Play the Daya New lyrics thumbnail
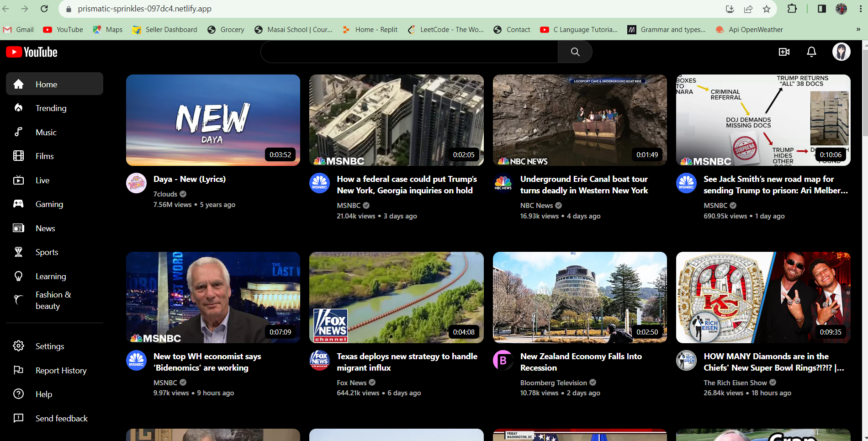868x441 pixels. pos(213,120)
